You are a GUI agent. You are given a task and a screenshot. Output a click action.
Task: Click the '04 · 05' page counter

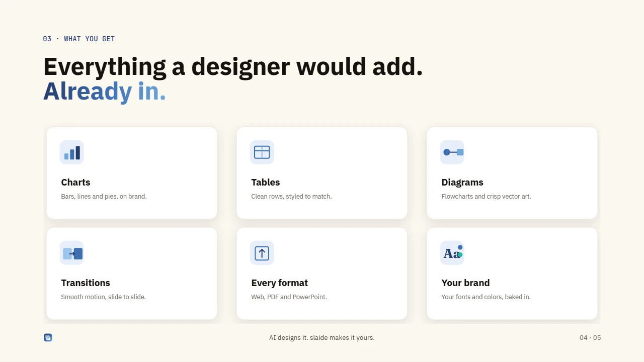590,337
